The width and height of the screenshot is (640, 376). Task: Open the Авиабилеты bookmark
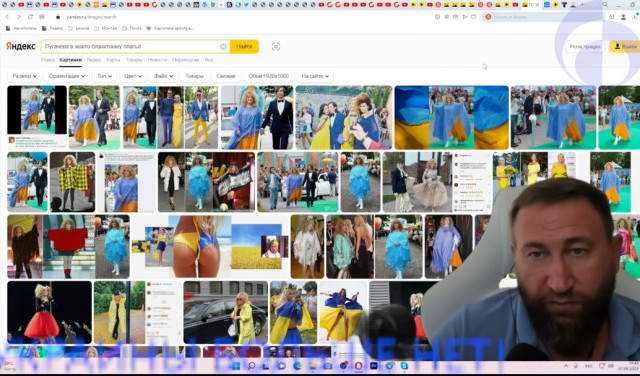pyautogui.click(x=21, y=28)
